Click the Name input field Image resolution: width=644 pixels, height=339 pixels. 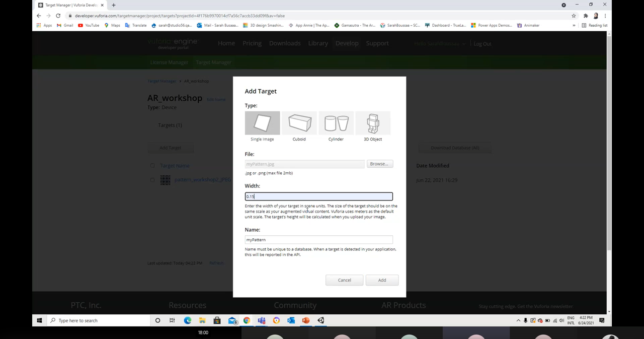point(318,240)
